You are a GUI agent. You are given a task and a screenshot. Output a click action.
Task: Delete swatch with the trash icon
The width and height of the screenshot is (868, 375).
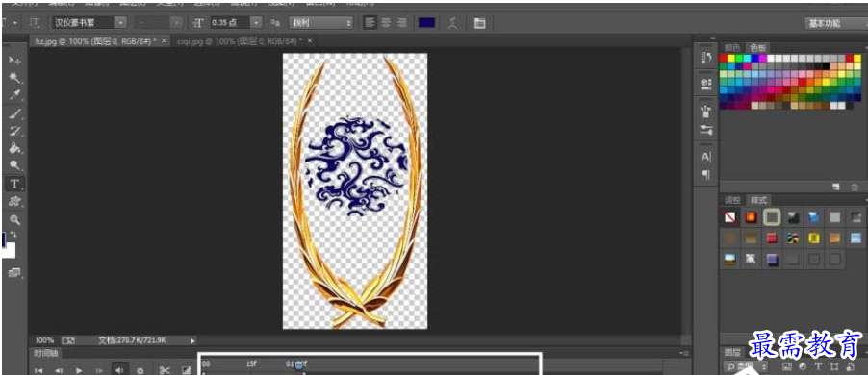pyautogui.click(x=855, y=187)
